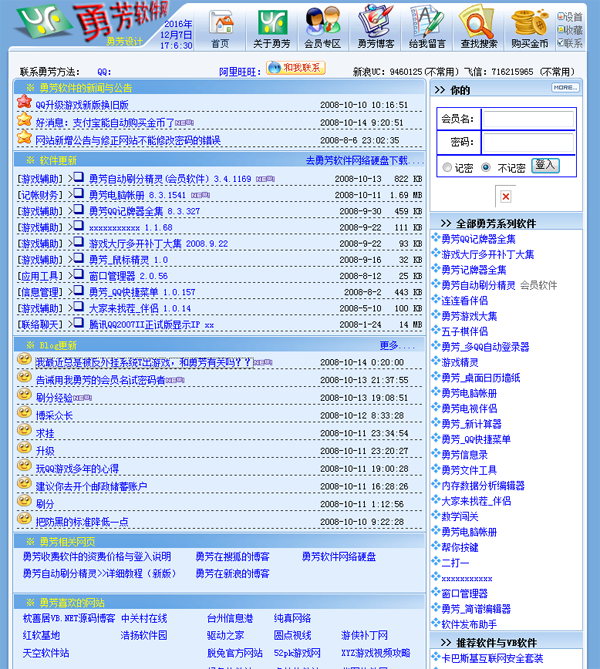Open 勇芳_桌面日历墙纸 in sidebar
This screenshot has height=669, width=600.
pos(481,378)
